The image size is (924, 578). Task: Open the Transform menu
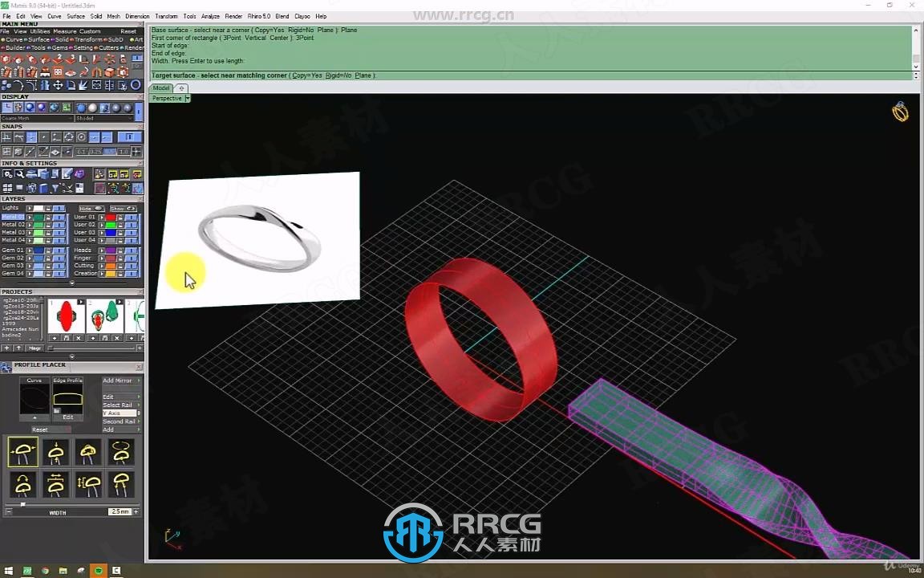166,16
